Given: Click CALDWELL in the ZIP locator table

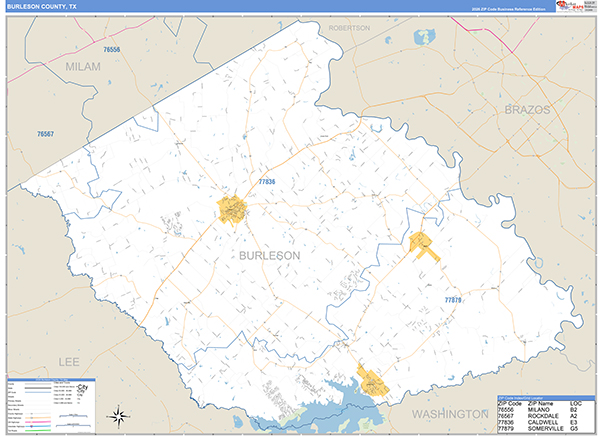Looking at the screenshot, I should click(x=543, y=422).
